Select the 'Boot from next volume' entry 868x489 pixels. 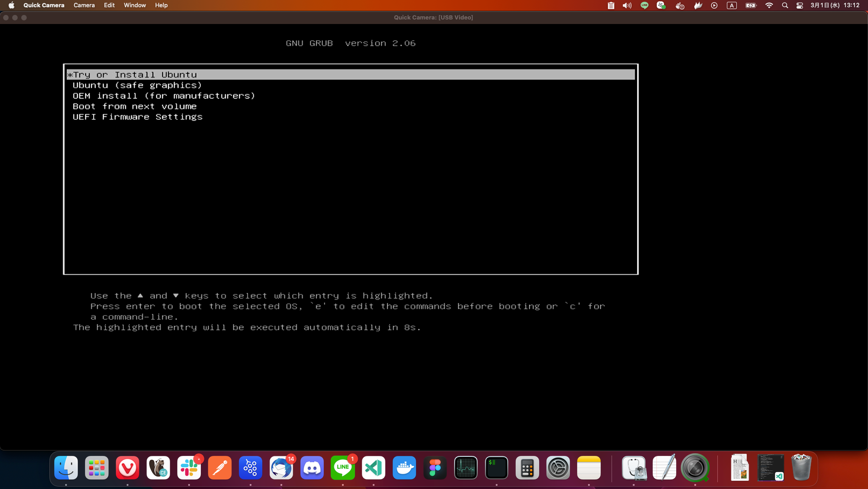pos(134,106)
